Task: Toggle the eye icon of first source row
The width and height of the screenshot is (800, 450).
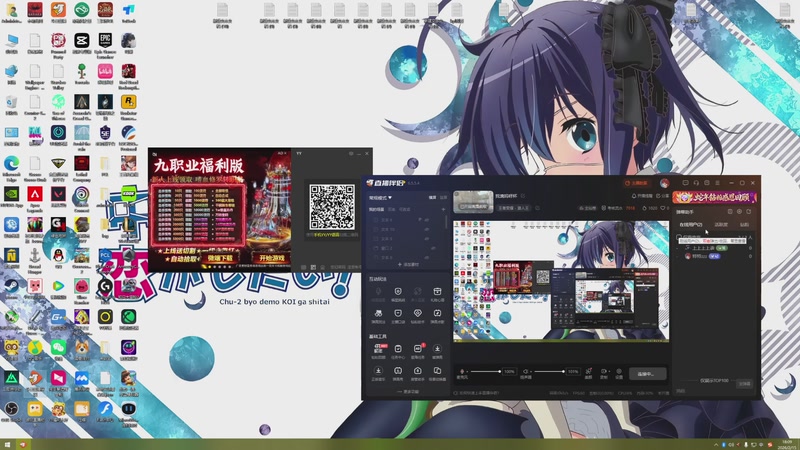Action: 427,220
